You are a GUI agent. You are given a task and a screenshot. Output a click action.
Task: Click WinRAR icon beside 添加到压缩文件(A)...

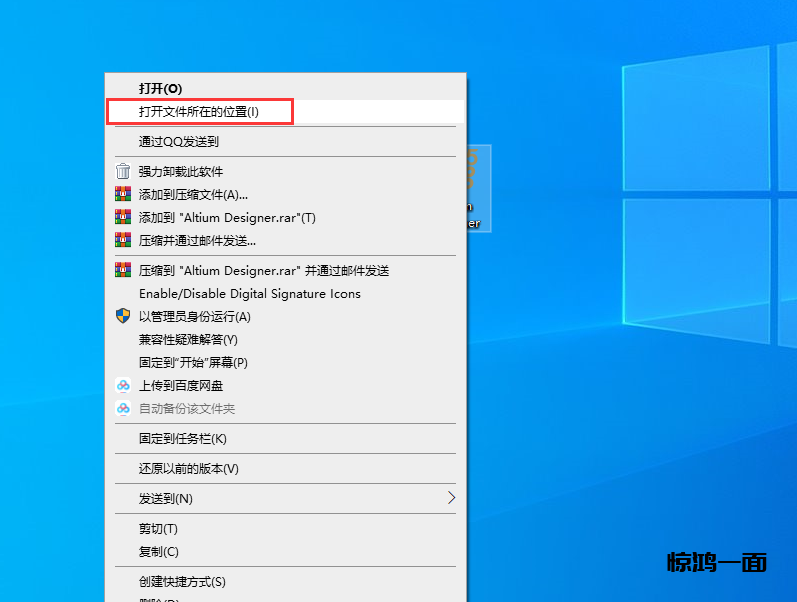click(x=123, y=194)
